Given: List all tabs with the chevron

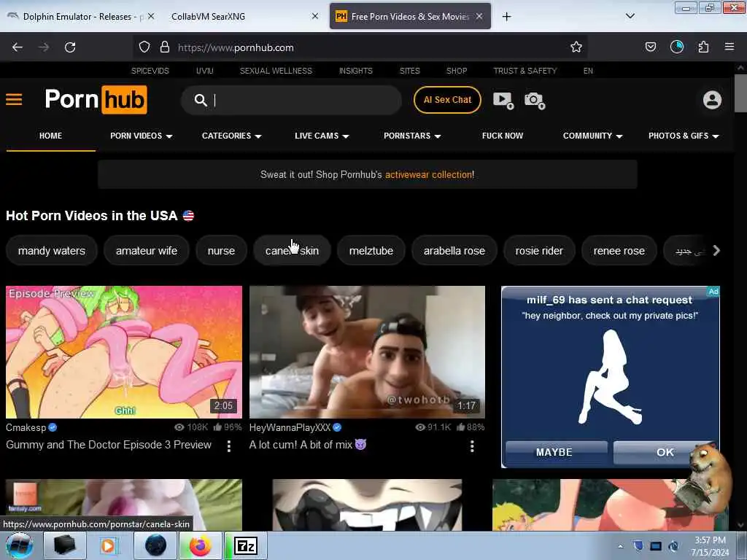Looking at the screenshot, I should (x=630, y=16).
